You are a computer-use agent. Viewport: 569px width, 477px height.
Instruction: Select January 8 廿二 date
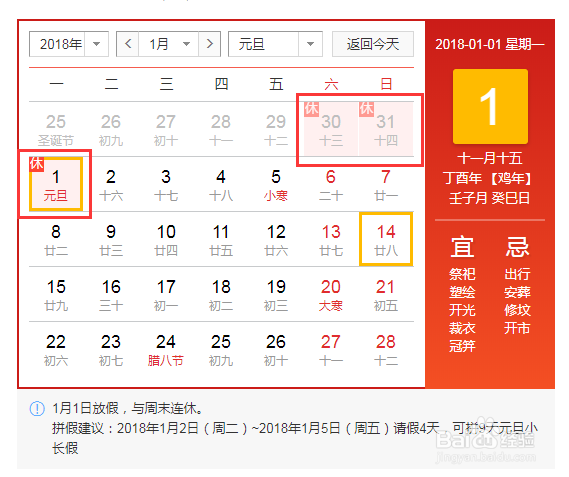tap(56, 239)
